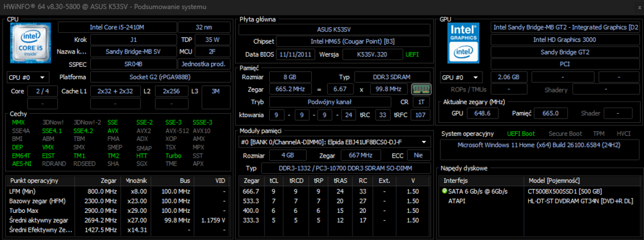Click the Windows 11 Home OS text box
This screenshot has height=240, width=644.
pos(539,150)
